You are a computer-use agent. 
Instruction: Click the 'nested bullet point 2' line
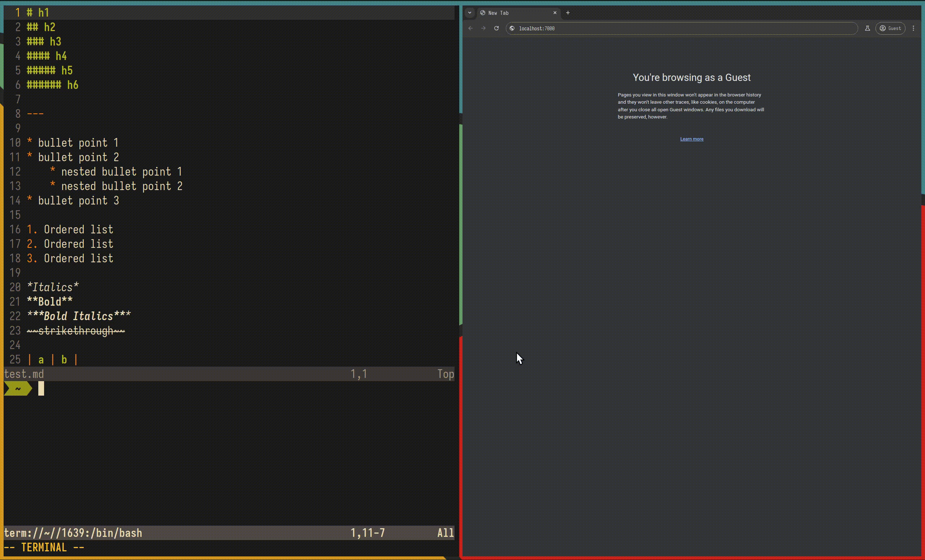(121, 186)
